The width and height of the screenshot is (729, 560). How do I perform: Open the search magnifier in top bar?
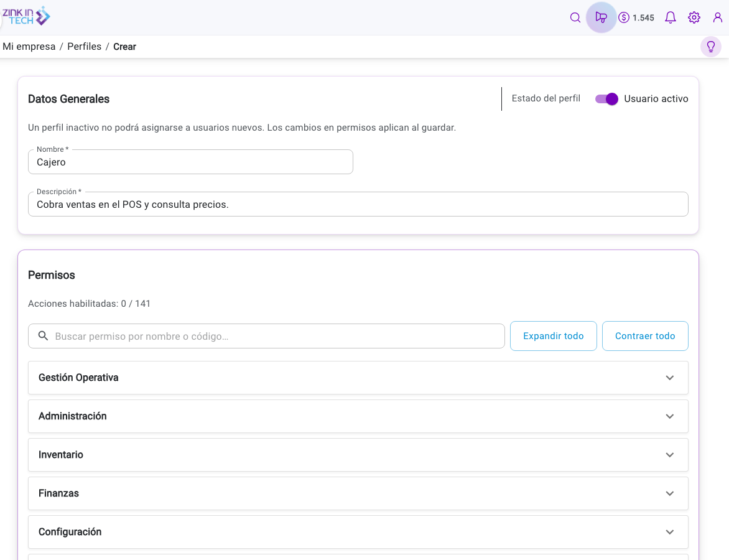(x=575, y=17)
